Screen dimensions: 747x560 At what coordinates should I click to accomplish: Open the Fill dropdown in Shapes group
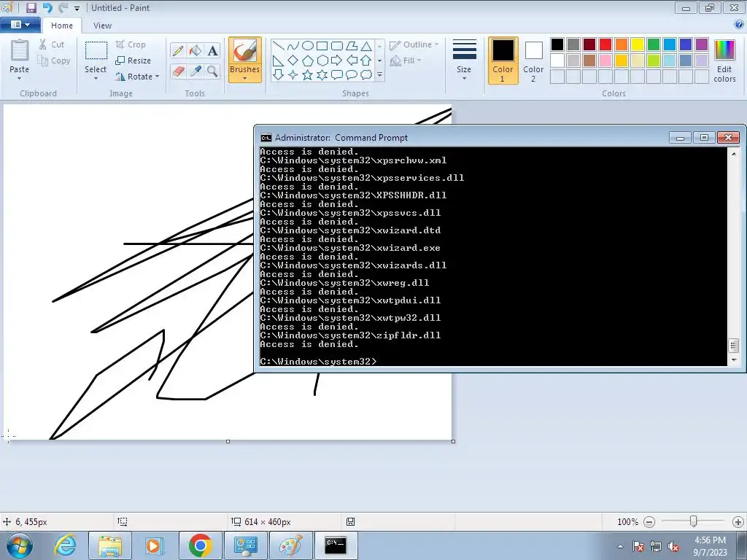click(x=406, y=61)
